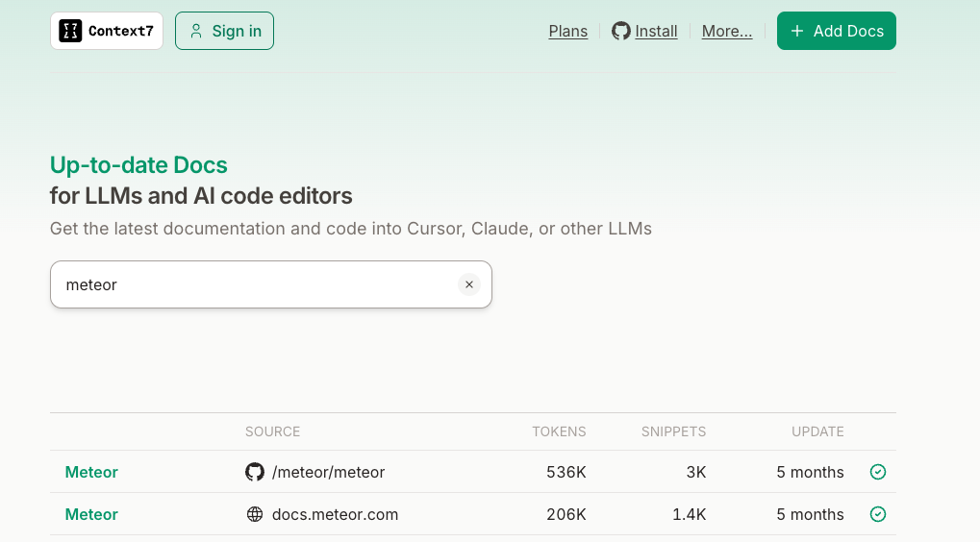Viewport: 980px width, 542px height.
Task: Click the SNIPPETS column header
Action: coord(673,431)
